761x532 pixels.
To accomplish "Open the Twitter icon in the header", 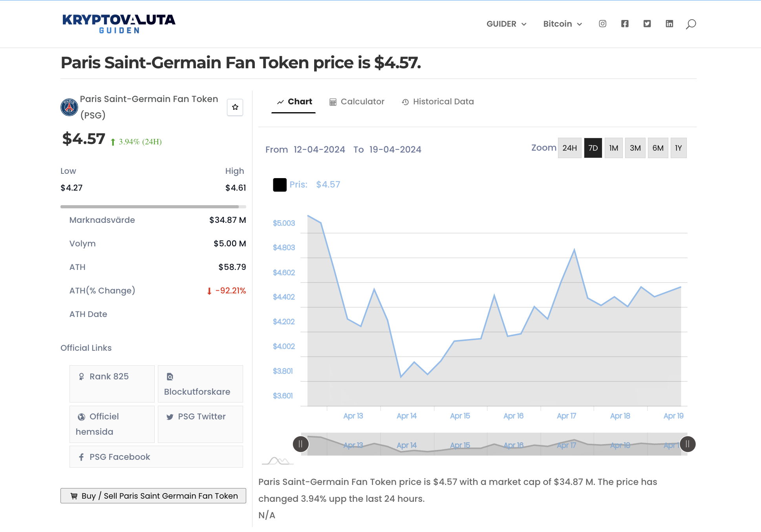I will (x=647, y=24).
